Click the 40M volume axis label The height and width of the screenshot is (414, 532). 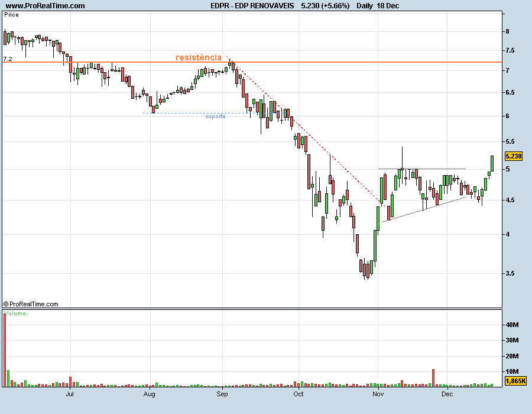coord(512,325)
